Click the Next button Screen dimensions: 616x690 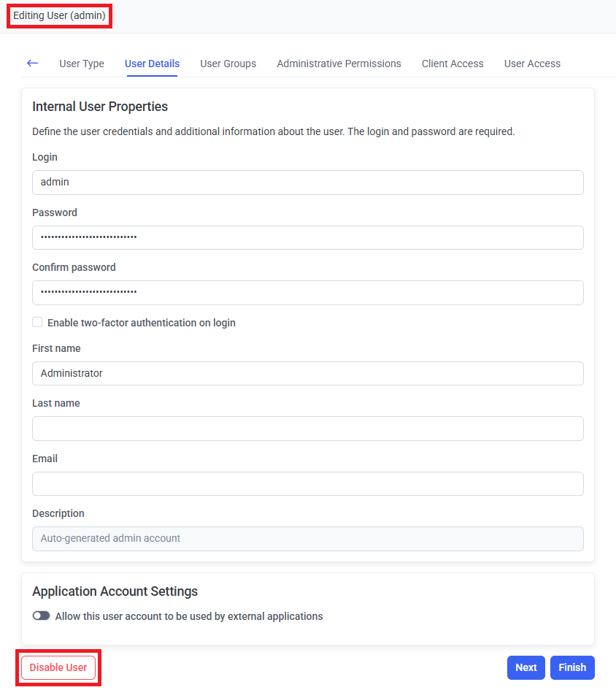pyautogui.click(x=525, y=667)
